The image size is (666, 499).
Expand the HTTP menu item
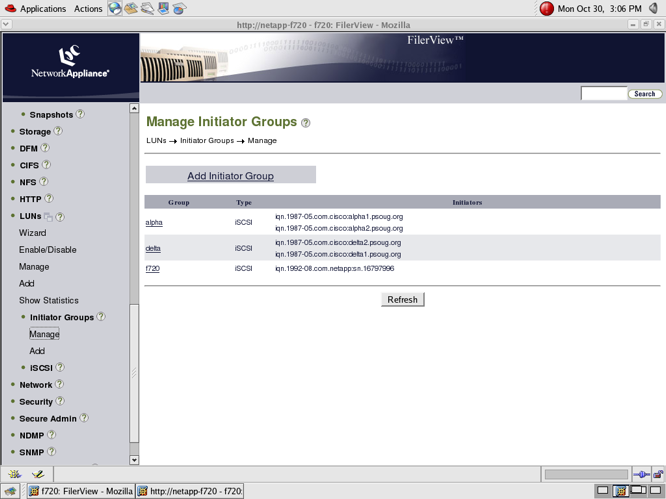click(30, 199)
